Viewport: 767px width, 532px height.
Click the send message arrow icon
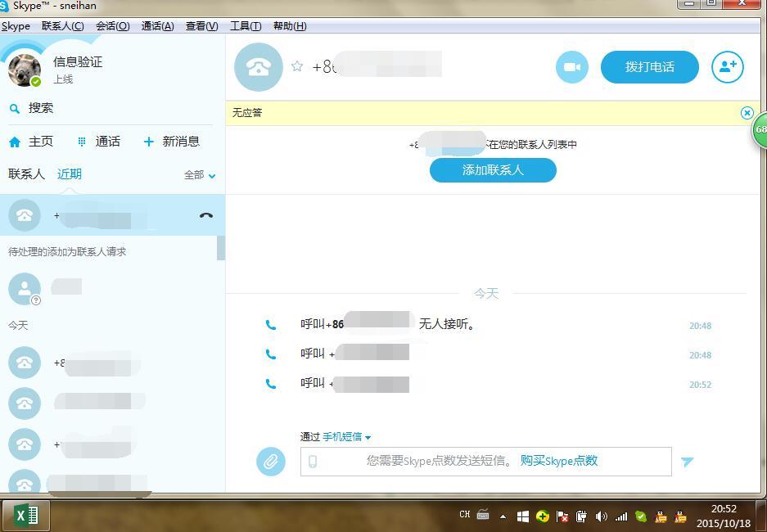click(x=688, y=461)
